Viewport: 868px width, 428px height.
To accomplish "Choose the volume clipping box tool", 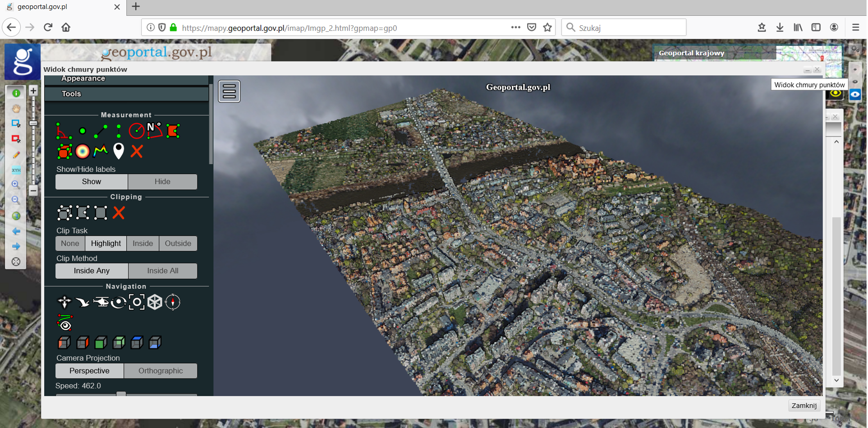I will 64,213.
